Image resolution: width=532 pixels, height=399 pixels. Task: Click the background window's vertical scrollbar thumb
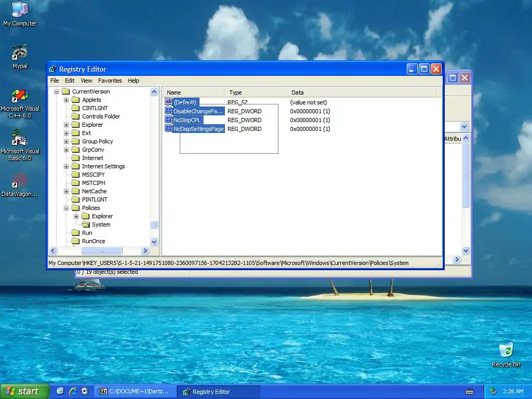466,175
